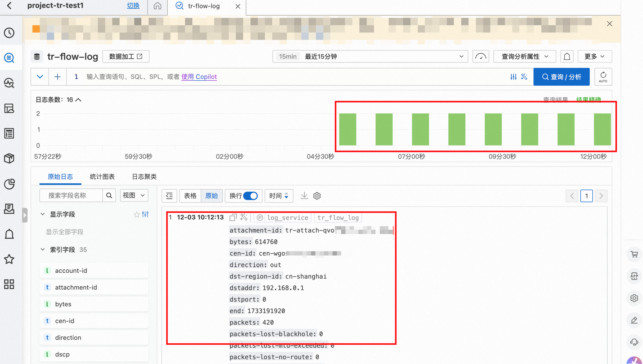Click the star favorite icon beside 显示字段
Screen dimensions: 643x364
click(136, 215)
